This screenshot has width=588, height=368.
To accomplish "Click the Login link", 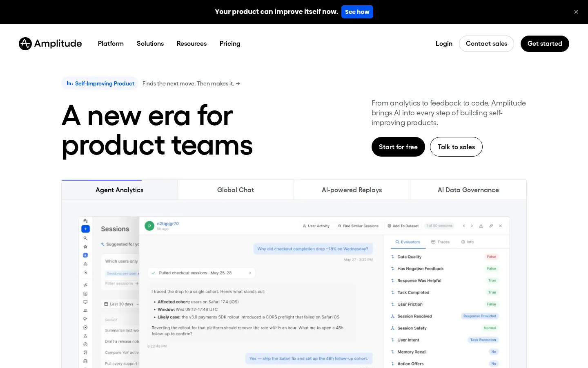I will pyautogui.click(x=444, y=44).
